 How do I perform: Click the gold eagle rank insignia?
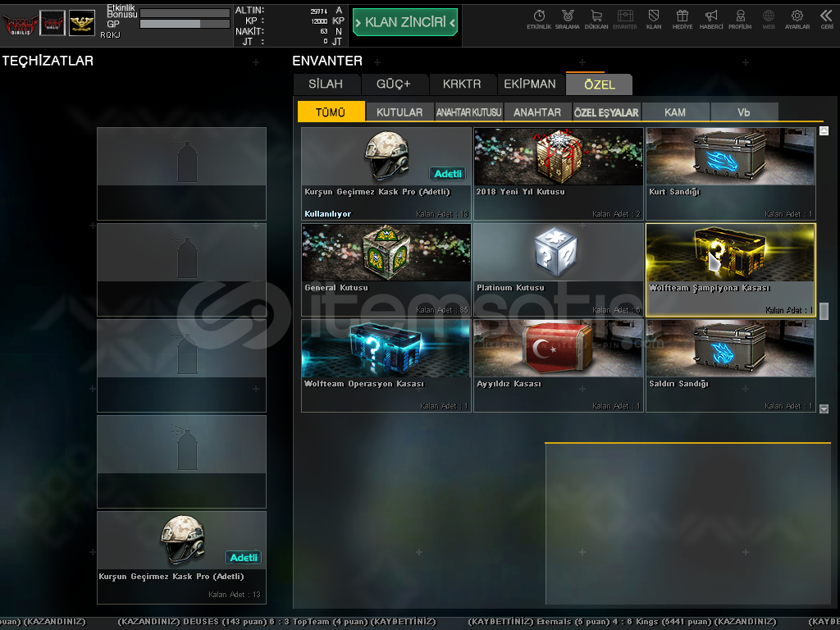[82, 23]
